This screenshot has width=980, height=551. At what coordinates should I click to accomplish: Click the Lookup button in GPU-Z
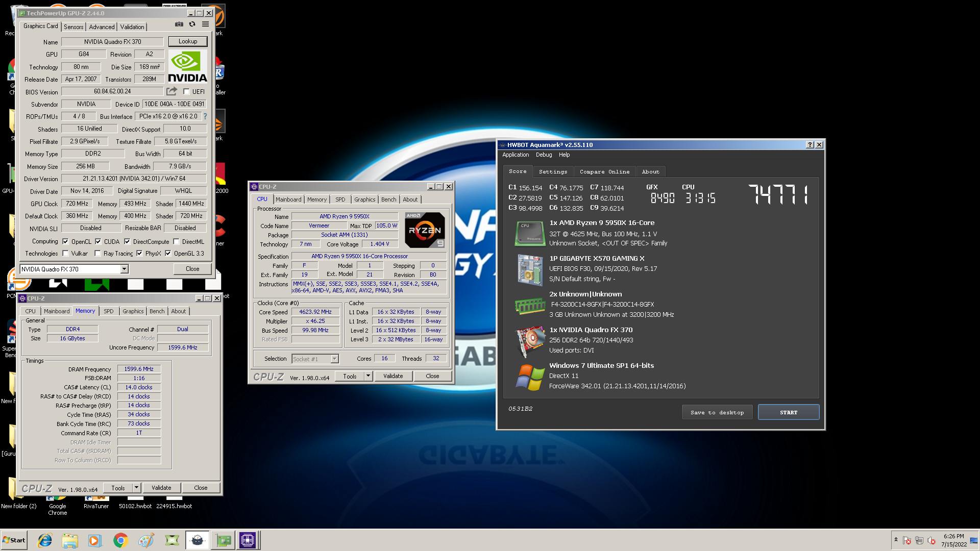188,41
